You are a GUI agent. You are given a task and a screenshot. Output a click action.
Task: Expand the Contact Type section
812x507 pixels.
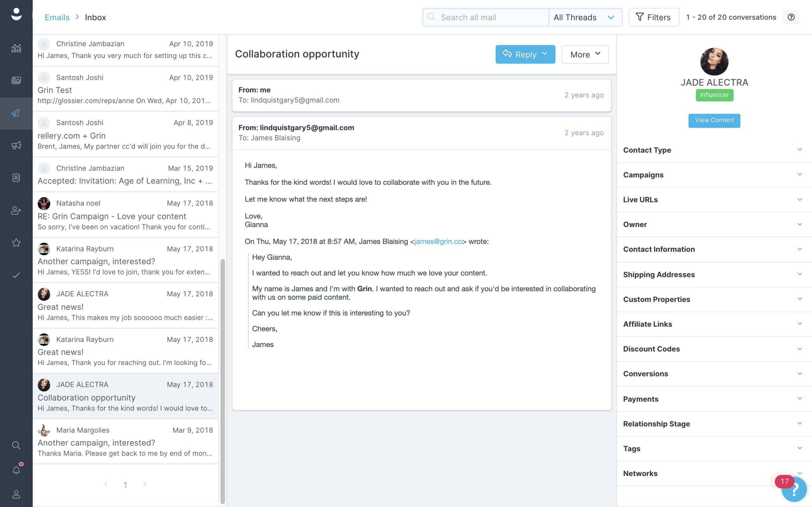coord(800,150)
